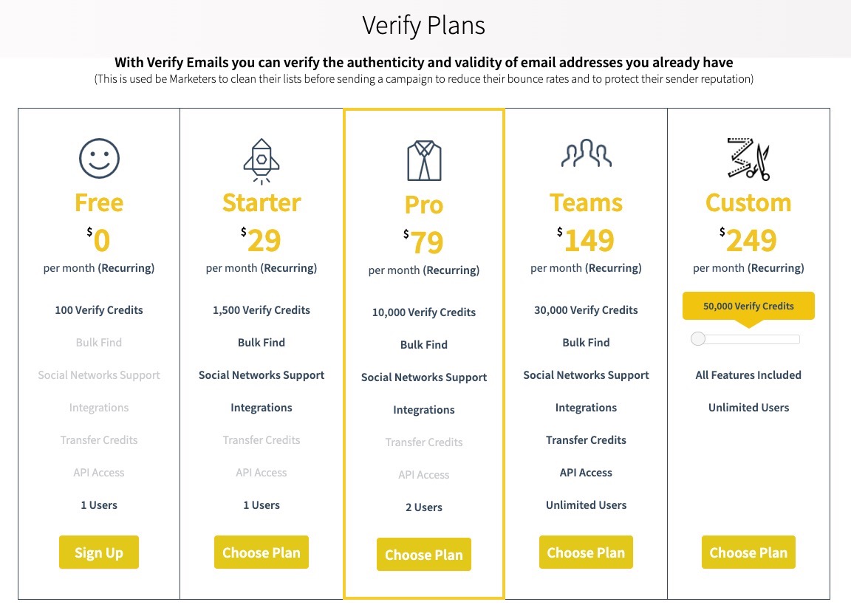Choose the Custom plan
Viewport: 851px width, 616px height.
click(748, 552)
